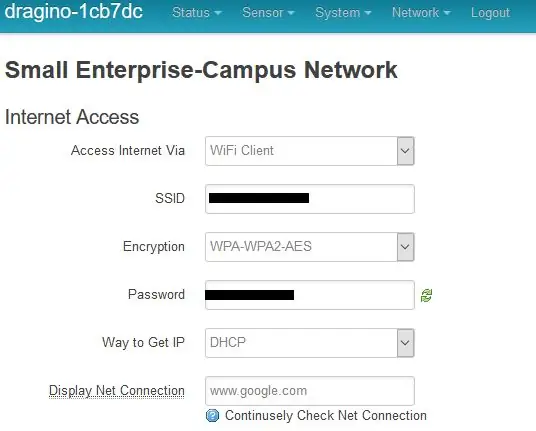
Task: Click the www.google.com Display Net Connection field
Action: (x=310, y=391)
